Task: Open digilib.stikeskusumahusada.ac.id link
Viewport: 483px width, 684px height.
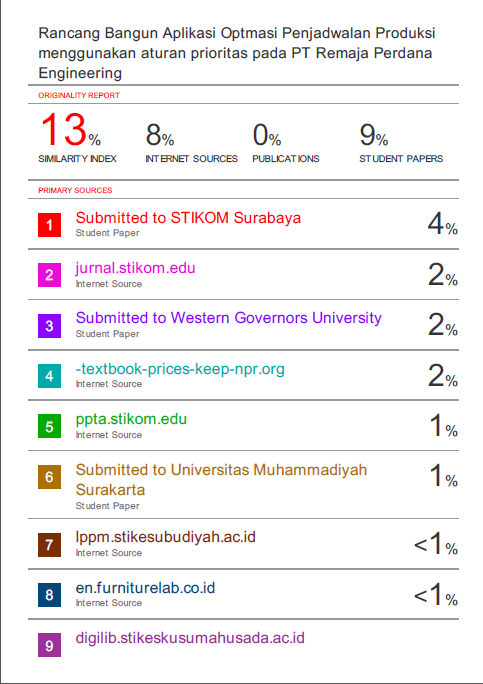Action: click(x=190, y=638)
